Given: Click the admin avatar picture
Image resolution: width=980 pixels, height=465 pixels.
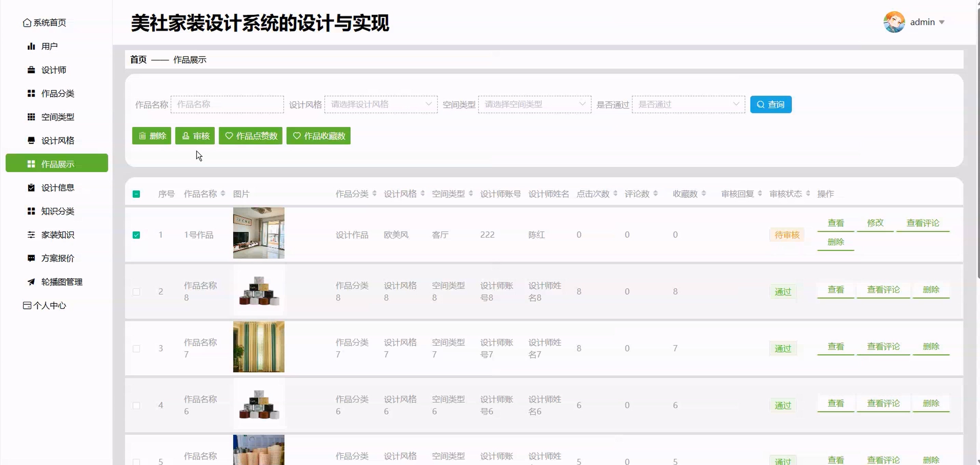Looking at the screenshot, I should click(894, 22).
